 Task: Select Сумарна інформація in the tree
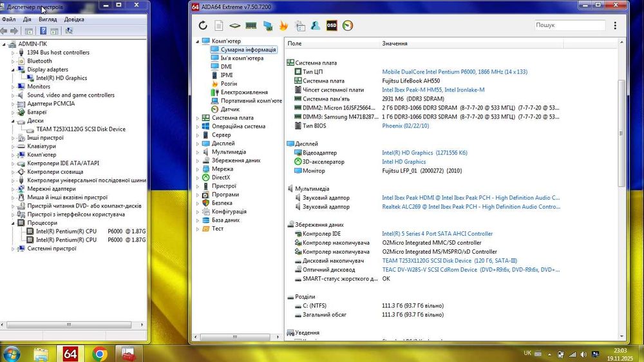248,50
